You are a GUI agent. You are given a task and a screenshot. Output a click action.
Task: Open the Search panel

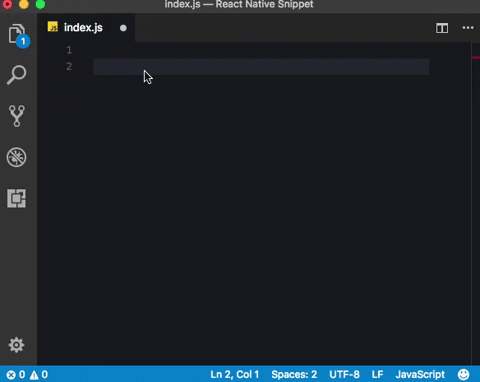(x=16, y=75)
